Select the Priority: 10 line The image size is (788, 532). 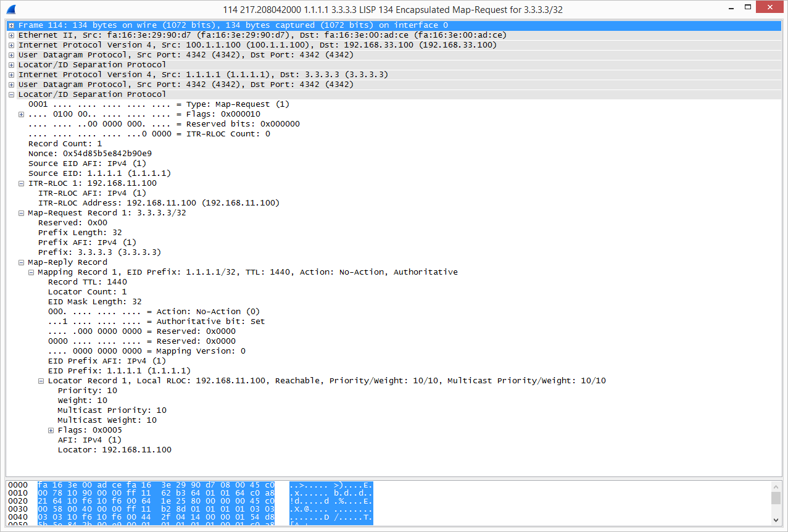[88, 391]
